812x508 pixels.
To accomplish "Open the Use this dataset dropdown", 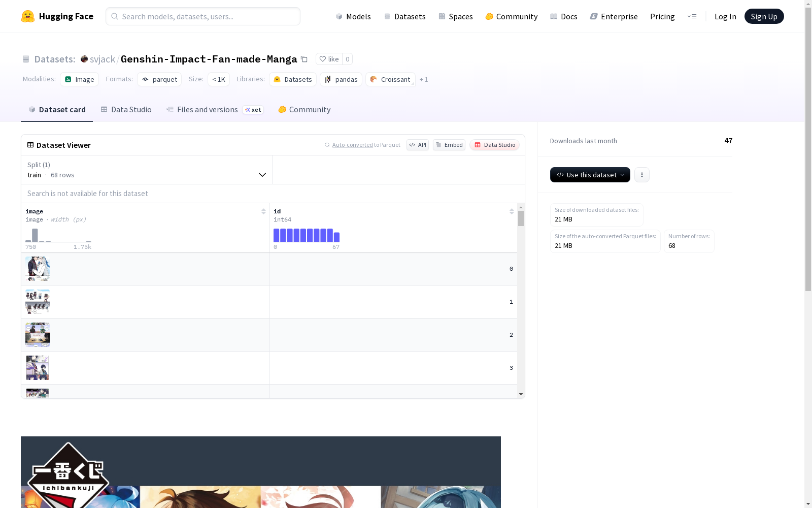I will click(x=590, y=175).
